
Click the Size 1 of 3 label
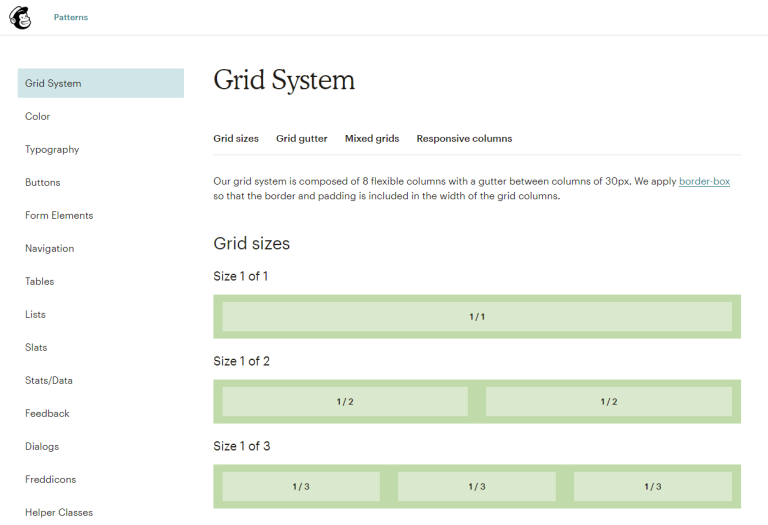(x=241, y=446)
